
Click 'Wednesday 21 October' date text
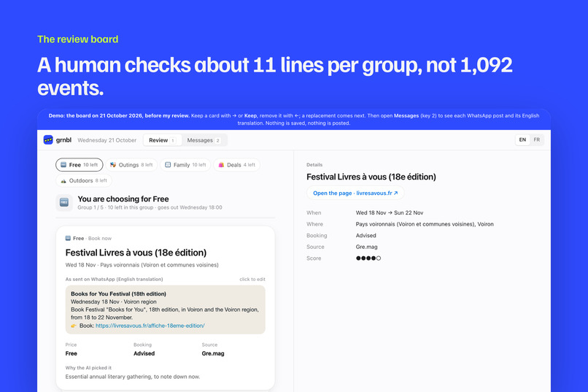pos(107,140)
